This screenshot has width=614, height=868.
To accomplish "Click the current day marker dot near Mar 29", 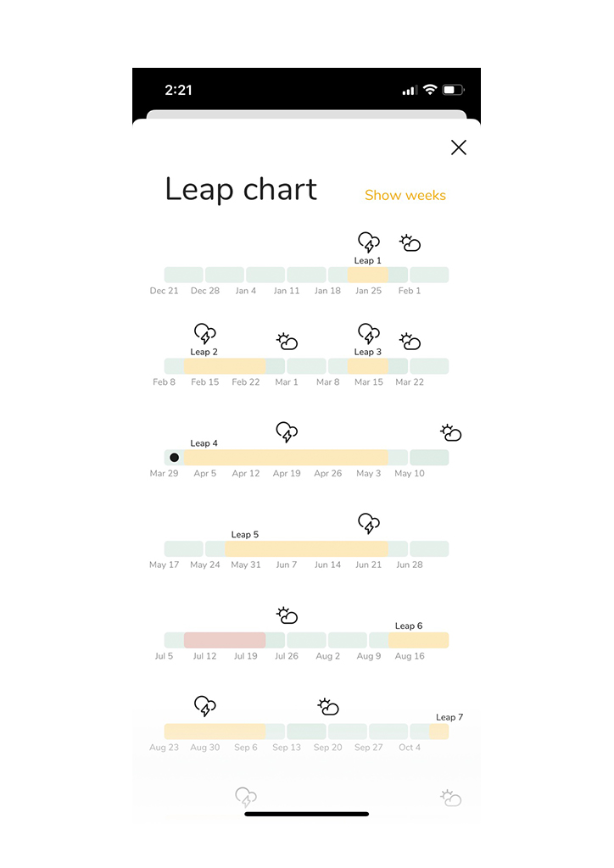I will point(174,457).
